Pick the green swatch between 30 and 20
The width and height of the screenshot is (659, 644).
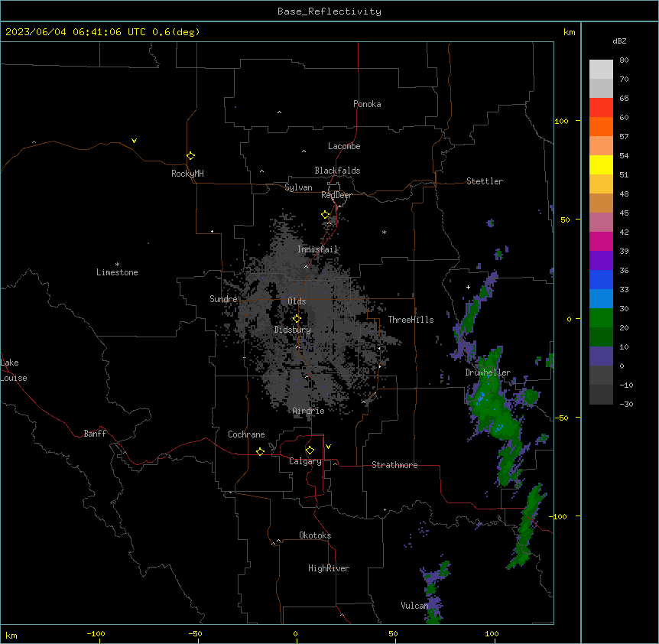(601, 318)
